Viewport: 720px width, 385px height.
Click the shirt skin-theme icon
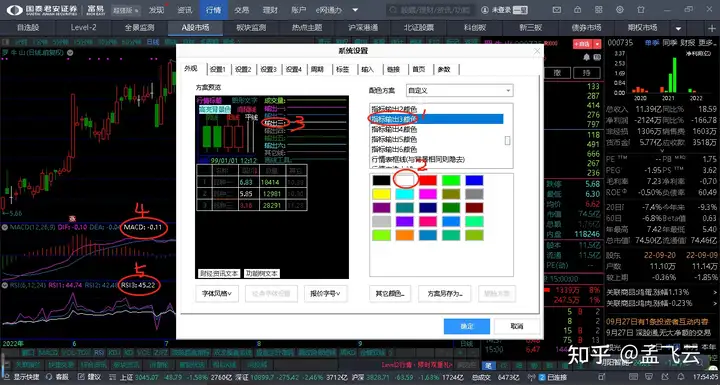(641, 10)
